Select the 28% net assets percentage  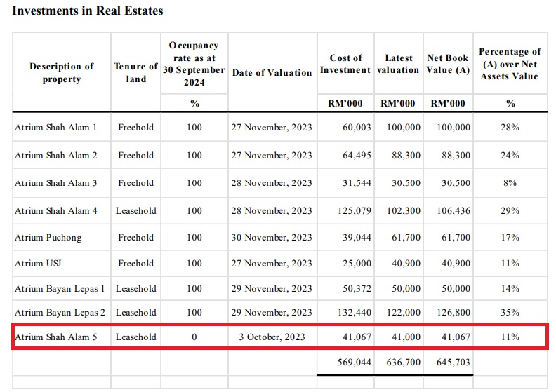(x=510, y=128)
